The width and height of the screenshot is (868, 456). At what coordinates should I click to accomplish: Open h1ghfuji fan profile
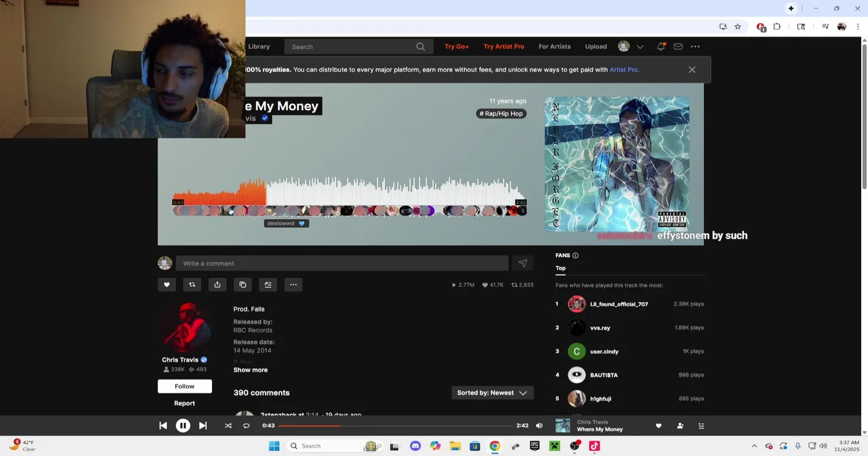600,399
